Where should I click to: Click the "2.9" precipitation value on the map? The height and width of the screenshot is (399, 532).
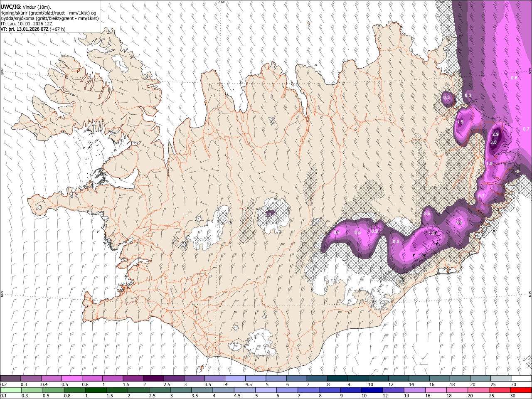point(495,135)
